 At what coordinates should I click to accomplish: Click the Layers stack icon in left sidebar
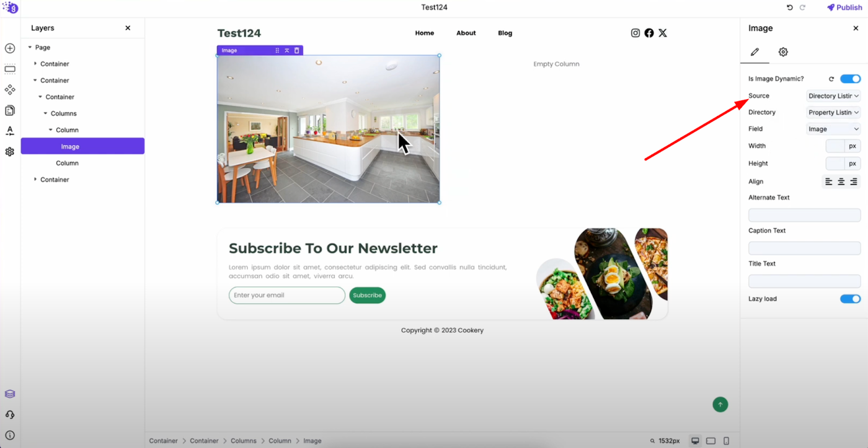[10, 394]
